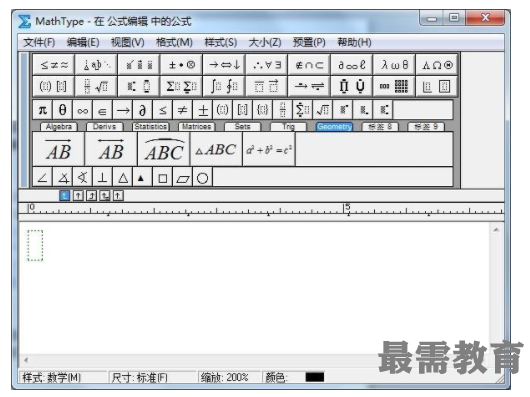Open the matrix templates palette
Image resolution: width=530 pixels, height=397 pixels.
395,86
